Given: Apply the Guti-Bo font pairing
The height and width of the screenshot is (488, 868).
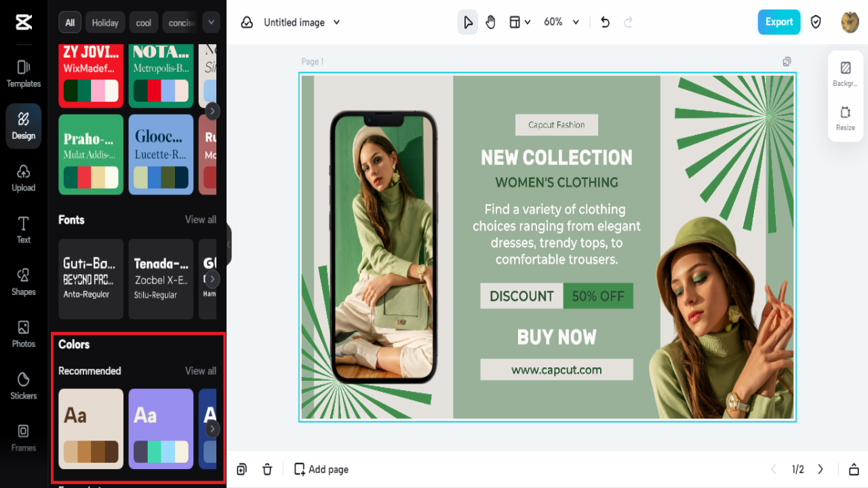Looking at the screenshot, I should click(x=91, y=279).
